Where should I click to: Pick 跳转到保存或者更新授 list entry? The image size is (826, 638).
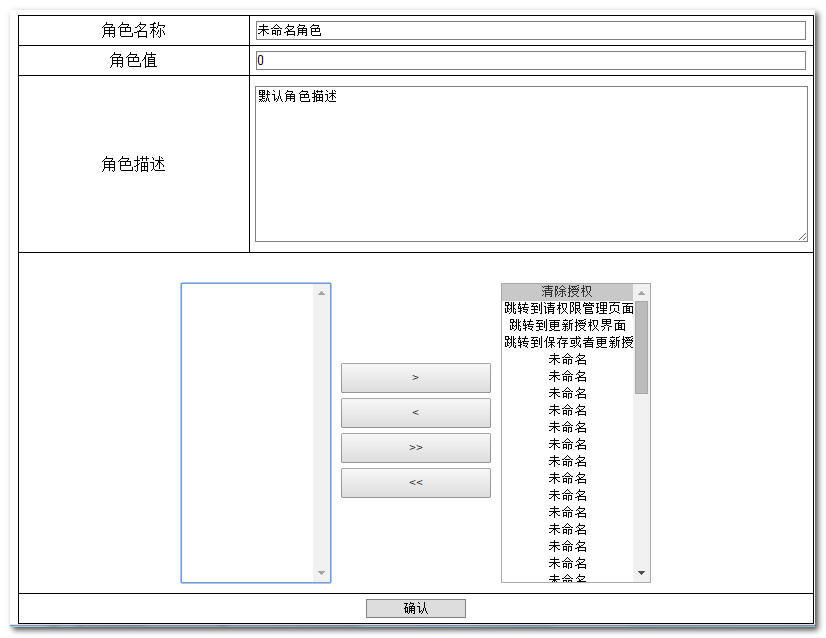click(568, 343)
